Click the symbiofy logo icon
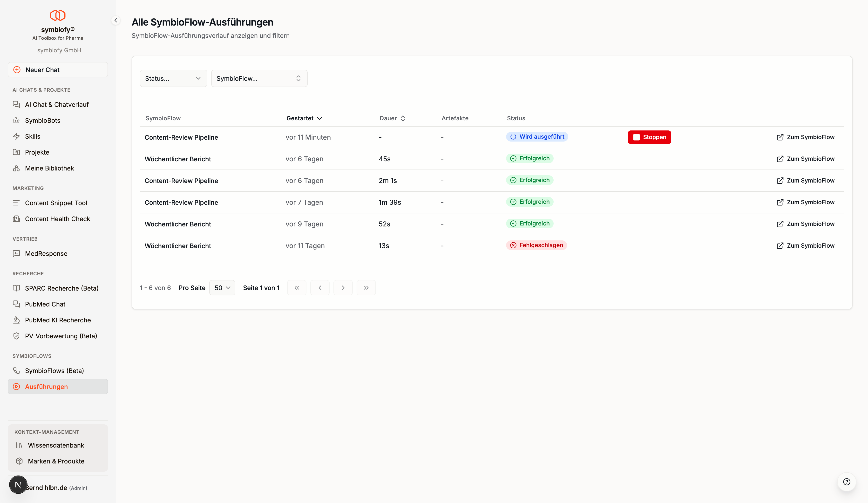Viewport: 868px width, 503px height. 58,15
